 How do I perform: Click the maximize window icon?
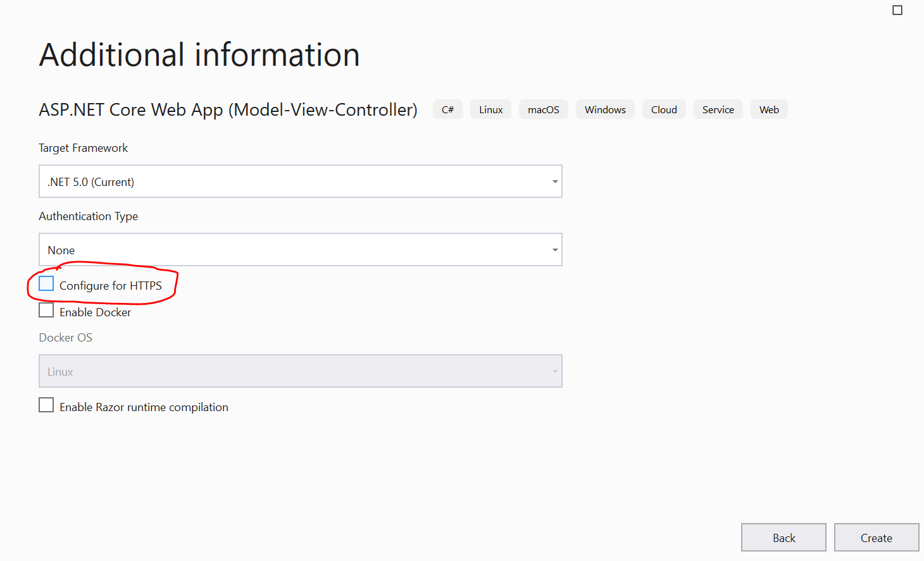[x=897, y=10]
